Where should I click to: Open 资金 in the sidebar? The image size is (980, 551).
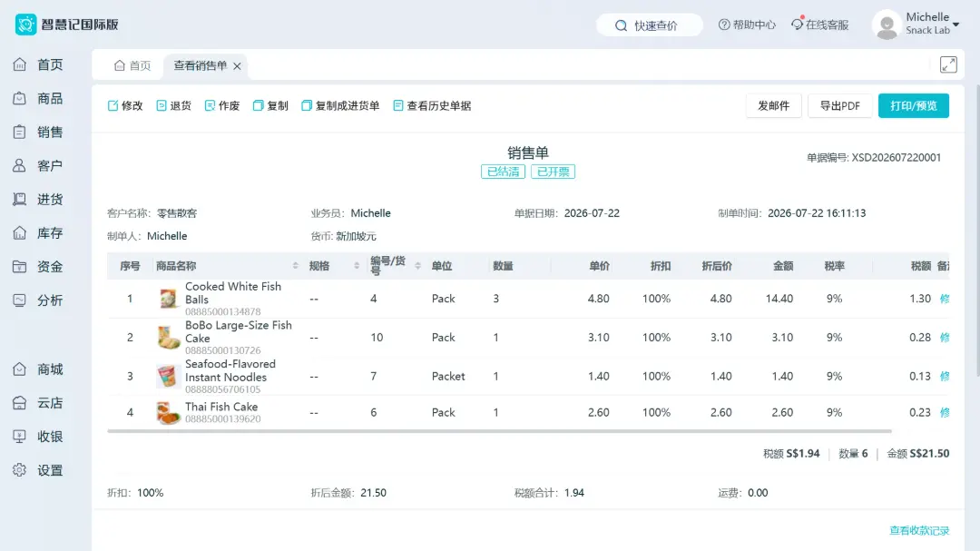[x=37, y=267]
